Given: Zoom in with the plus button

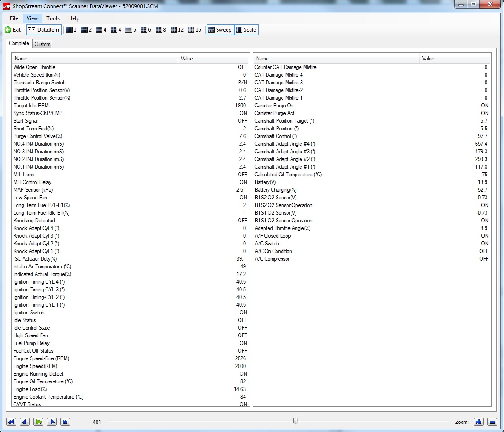Looking at the screenshot, I should 479,422.
